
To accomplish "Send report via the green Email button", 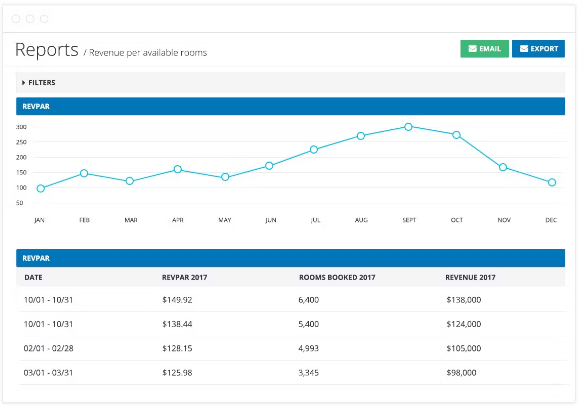I will pos(484,49).
